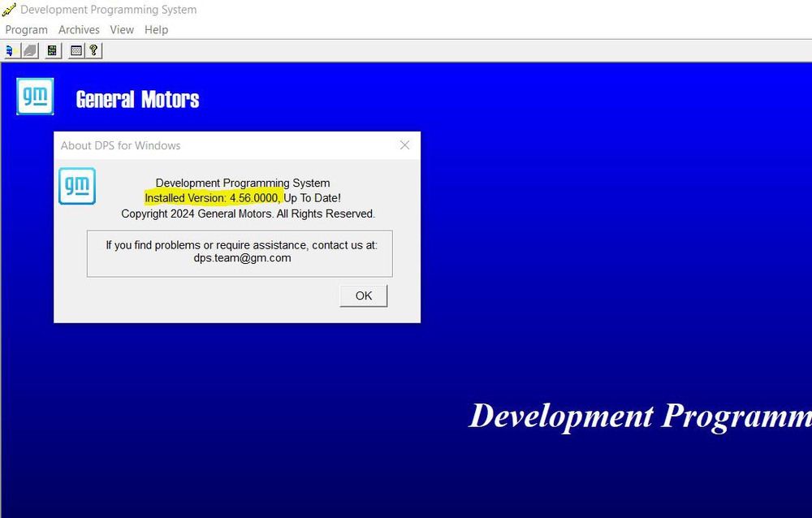
Task: Click the grid window toolbar icon
Action: pos(76,51)
